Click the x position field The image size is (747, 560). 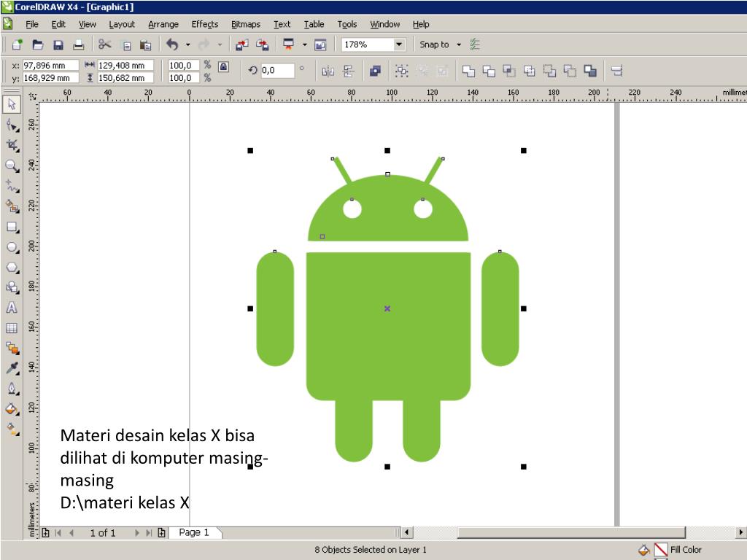(x=50, y=65)
